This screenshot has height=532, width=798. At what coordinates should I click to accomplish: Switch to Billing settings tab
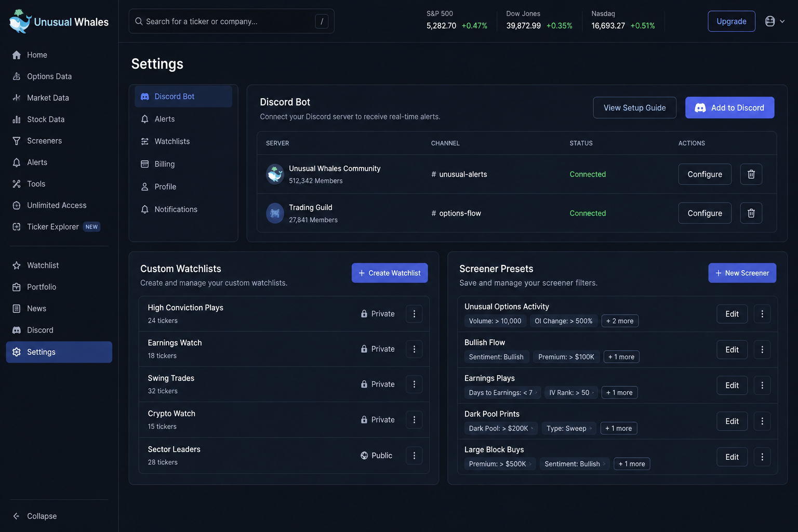[183, 164]
